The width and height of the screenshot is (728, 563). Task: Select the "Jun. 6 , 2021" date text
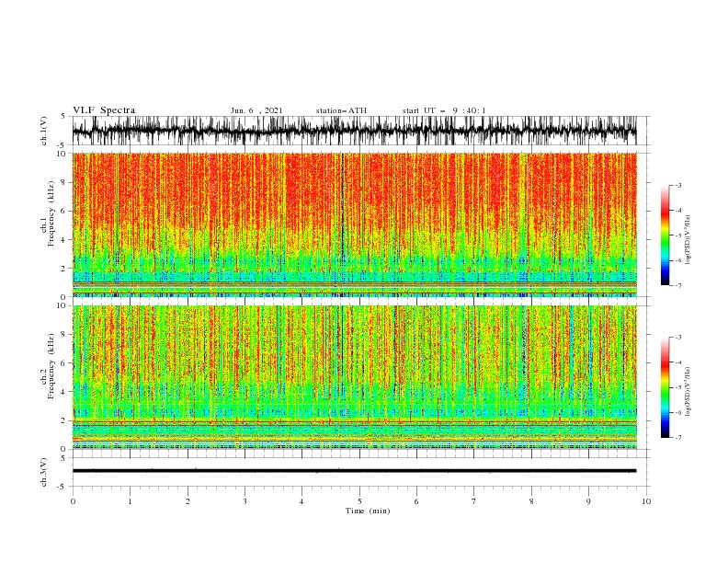point(256,110)
